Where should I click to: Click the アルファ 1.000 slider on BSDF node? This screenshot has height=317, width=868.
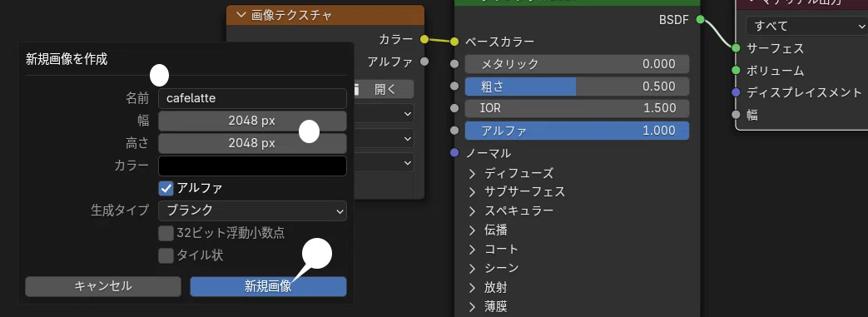click(x=577, y=131)
